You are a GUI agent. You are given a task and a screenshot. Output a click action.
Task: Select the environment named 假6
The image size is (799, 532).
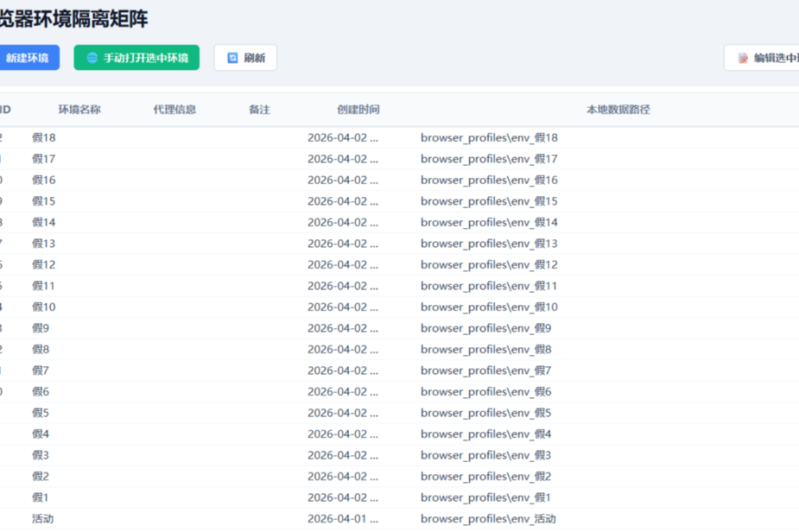pyautogui.click(x=41, y=391)
